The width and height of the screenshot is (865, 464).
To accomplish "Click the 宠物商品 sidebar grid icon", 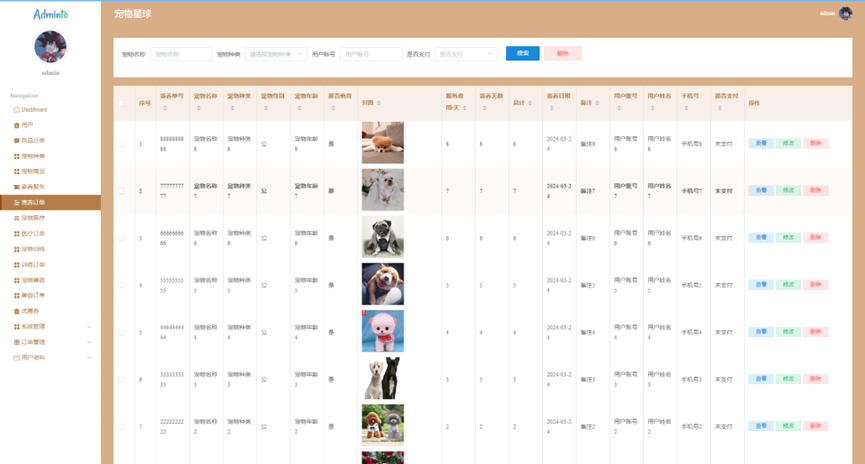I will click(17, 172).
